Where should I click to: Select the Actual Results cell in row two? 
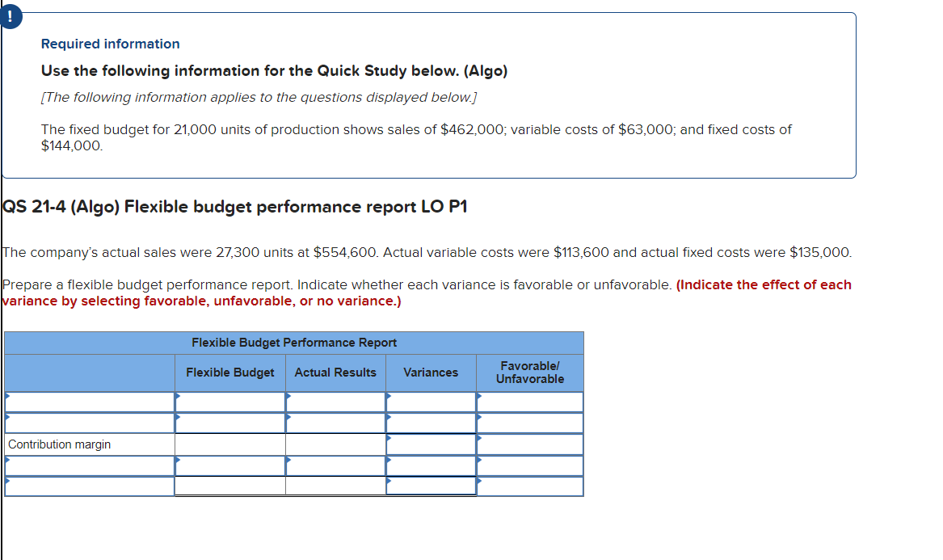(x=335, y=422)
